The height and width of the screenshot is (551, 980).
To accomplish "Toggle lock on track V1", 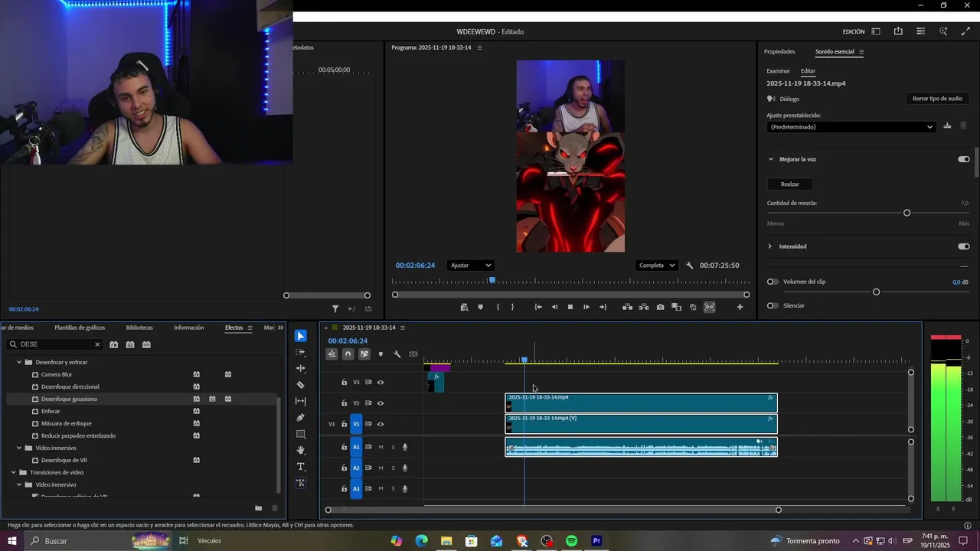I will tap(344, 424).
